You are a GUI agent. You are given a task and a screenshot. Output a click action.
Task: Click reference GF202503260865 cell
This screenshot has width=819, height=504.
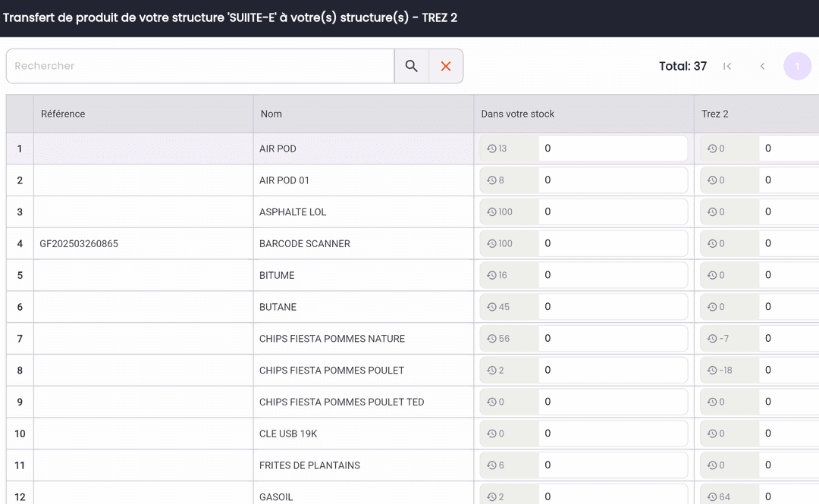point(79,244)
